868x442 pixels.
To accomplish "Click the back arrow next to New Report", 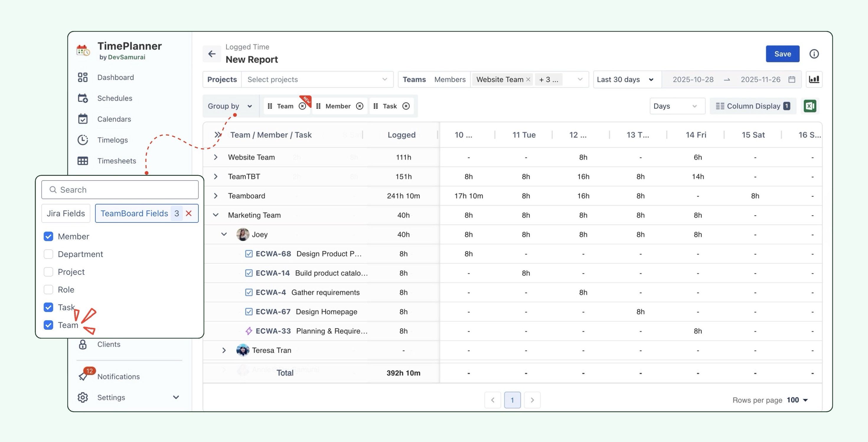I will [x=212, y=53].
